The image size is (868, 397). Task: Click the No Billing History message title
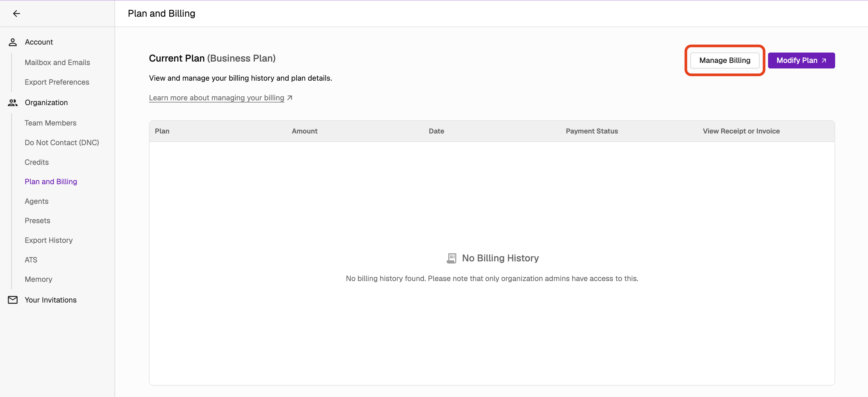point(500,258)
